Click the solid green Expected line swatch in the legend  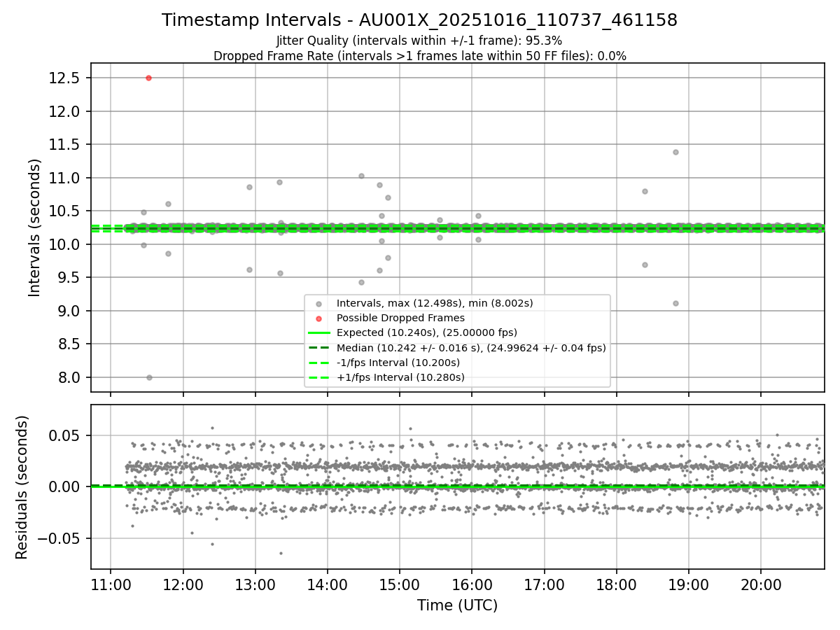pyautogui.click(x=318, y=333)
